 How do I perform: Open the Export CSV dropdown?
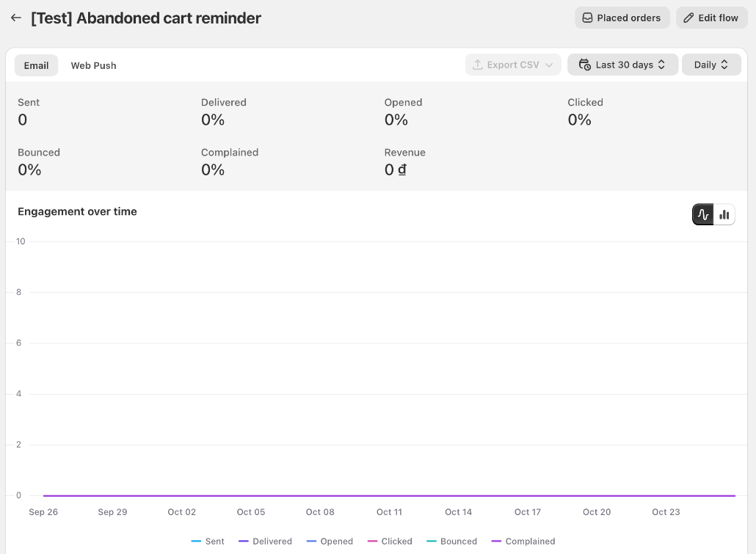click(513, 65)
